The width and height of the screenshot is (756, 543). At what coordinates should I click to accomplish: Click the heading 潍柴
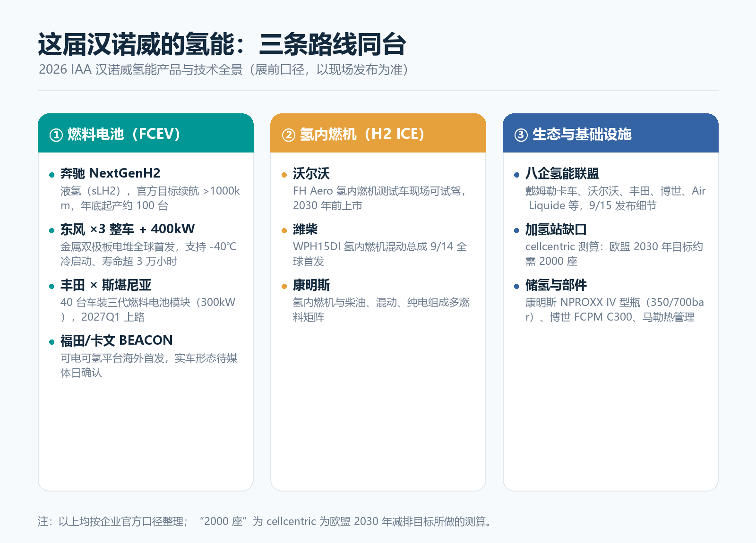305,229
